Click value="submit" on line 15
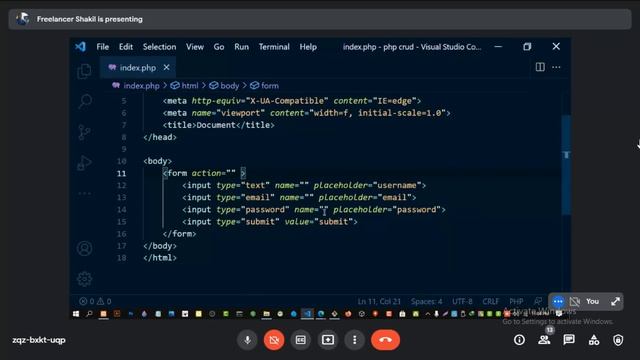 (x=318, y=222)
